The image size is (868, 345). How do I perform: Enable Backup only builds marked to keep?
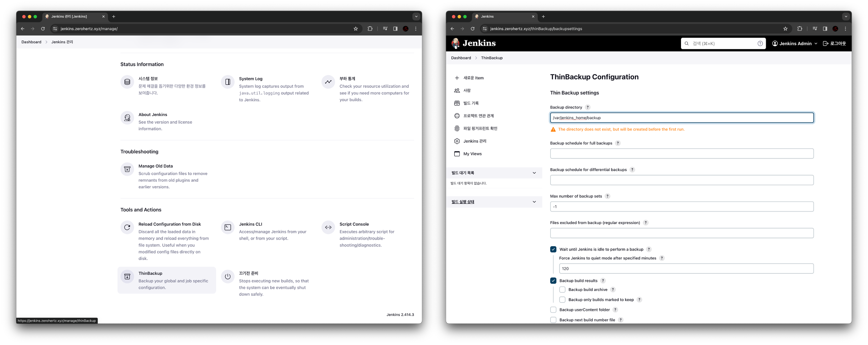[x=562, y=300]
